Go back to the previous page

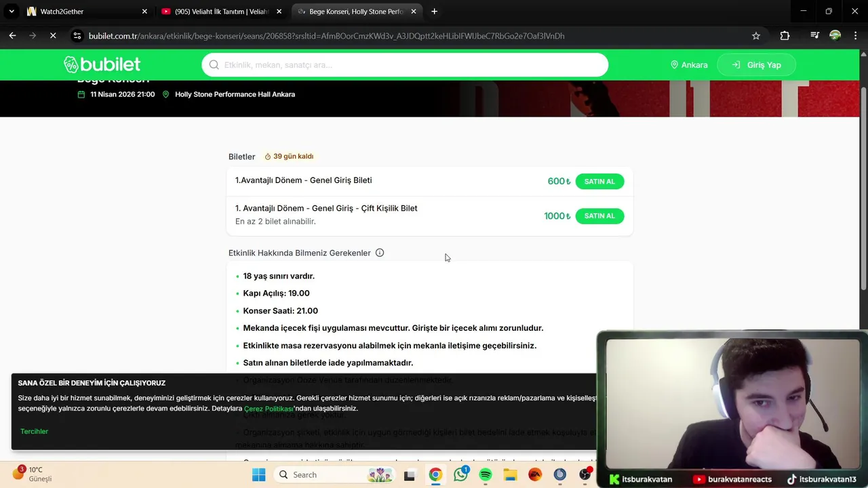click(x=12, y=36)
